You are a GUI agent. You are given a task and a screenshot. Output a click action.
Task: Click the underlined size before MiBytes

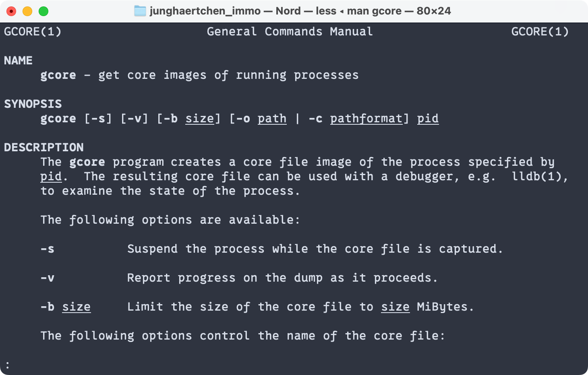click(x=395, y=307)
